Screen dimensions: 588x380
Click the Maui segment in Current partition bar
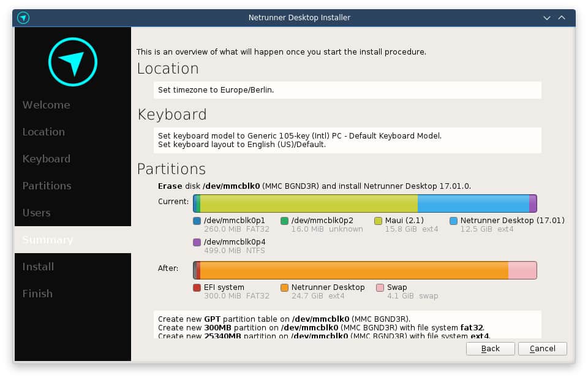pyautogui.click(x=309, y=203)
